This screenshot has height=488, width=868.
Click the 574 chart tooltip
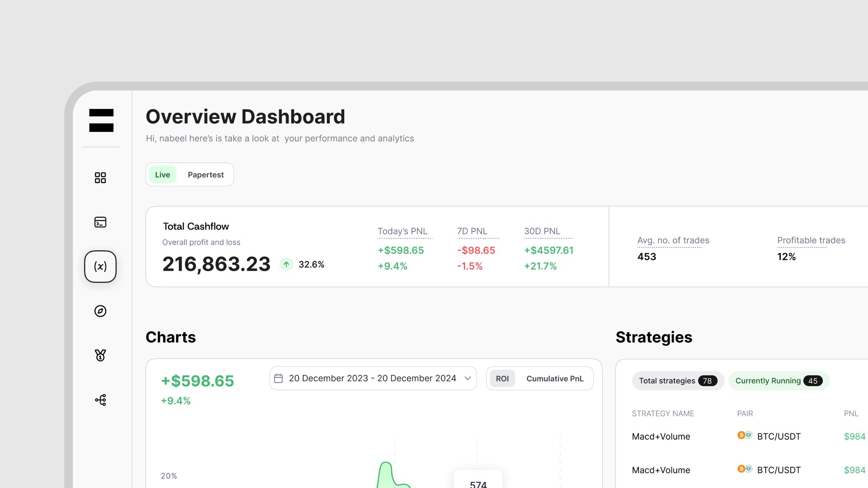point(478,479)
